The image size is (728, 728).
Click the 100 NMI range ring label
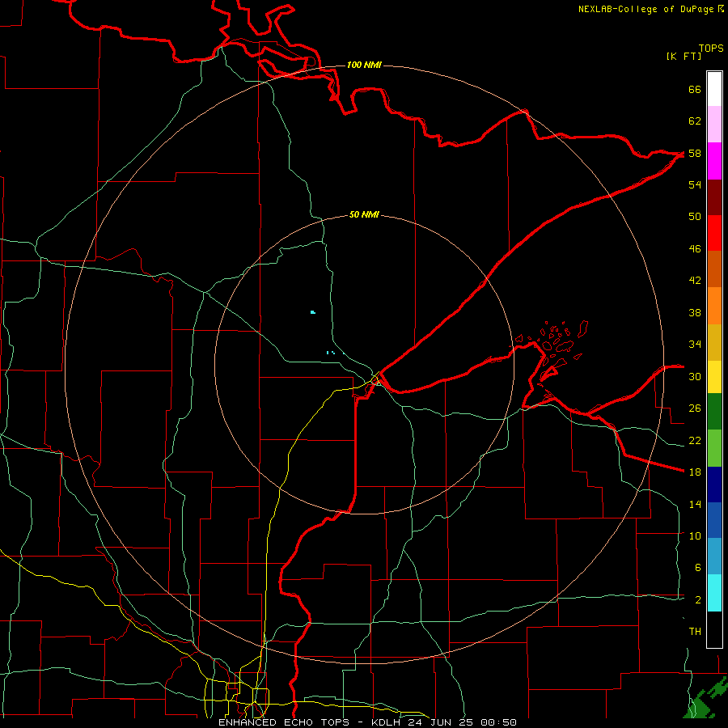[364, 65]
